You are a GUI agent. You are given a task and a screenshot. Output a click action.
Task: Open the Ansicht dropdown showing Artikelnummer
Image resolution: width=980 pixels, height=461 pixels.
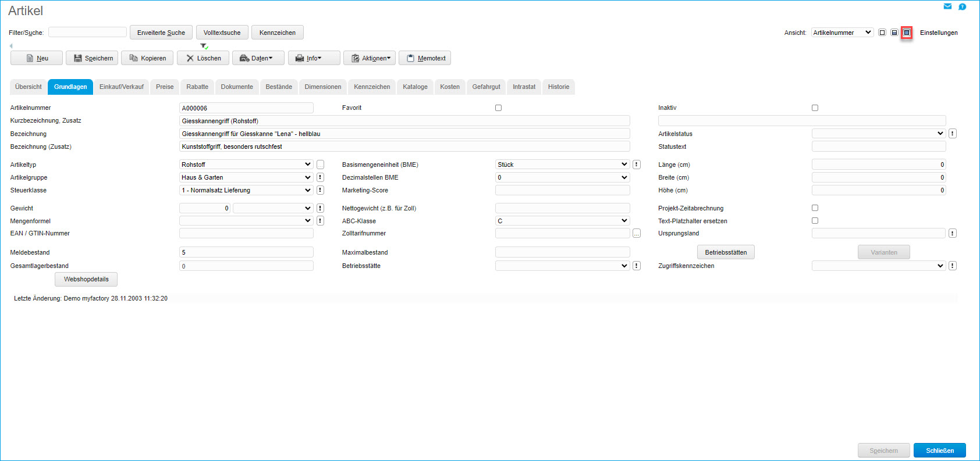click(842, 33)
